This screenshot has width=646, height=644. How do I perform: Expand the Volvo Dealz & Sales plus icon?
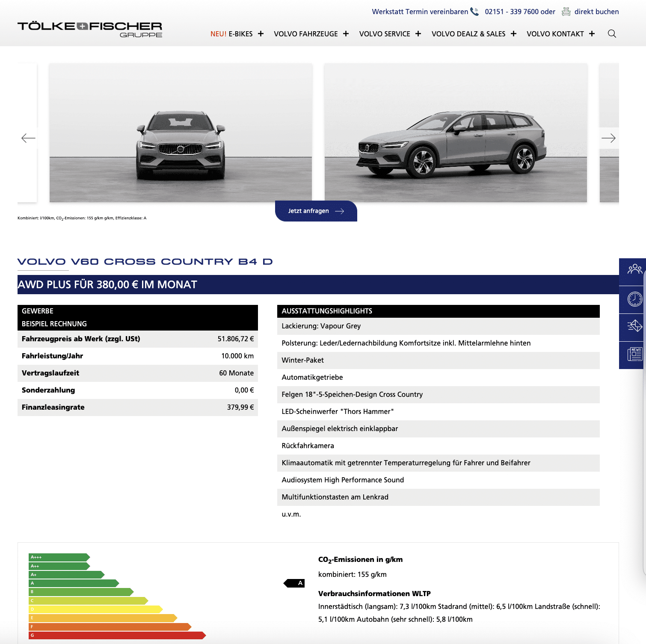pyautogui.click(x=513, y=34)
